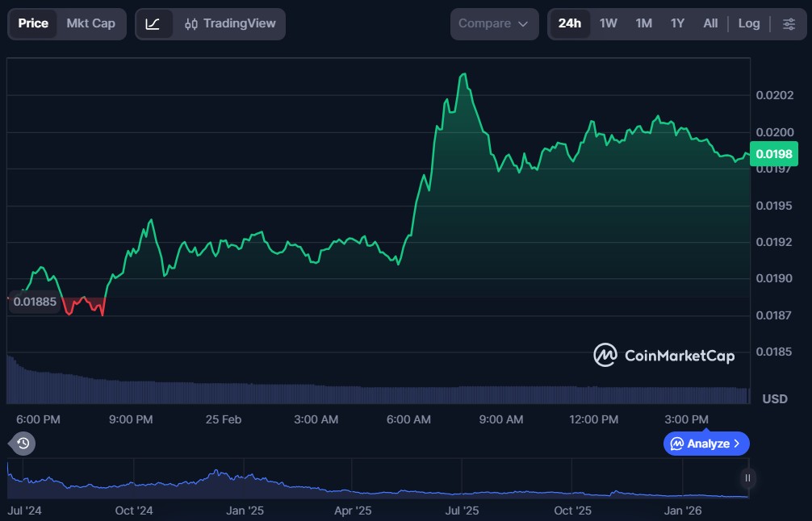812x521 pixels.
Task: Switch to the Price tab
Action: pos(33,23)
